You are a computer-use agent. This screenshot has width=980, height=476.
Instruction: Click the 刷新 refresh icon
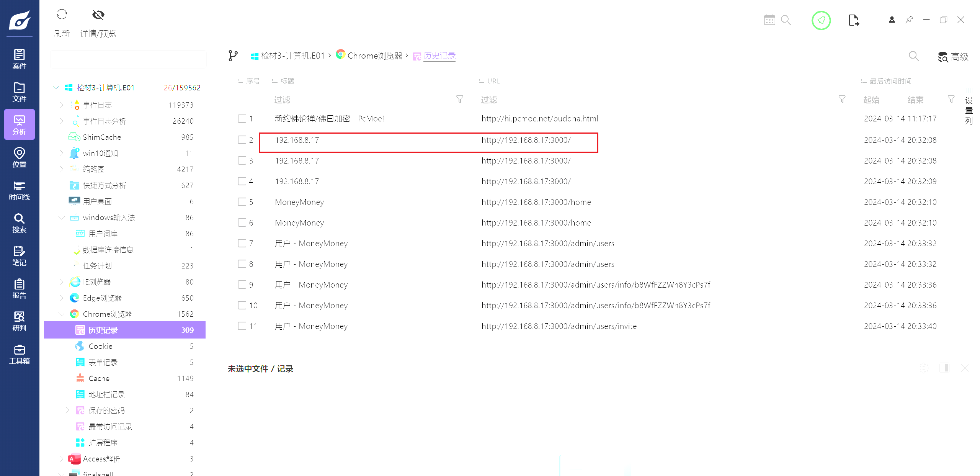tap(62, 15)
